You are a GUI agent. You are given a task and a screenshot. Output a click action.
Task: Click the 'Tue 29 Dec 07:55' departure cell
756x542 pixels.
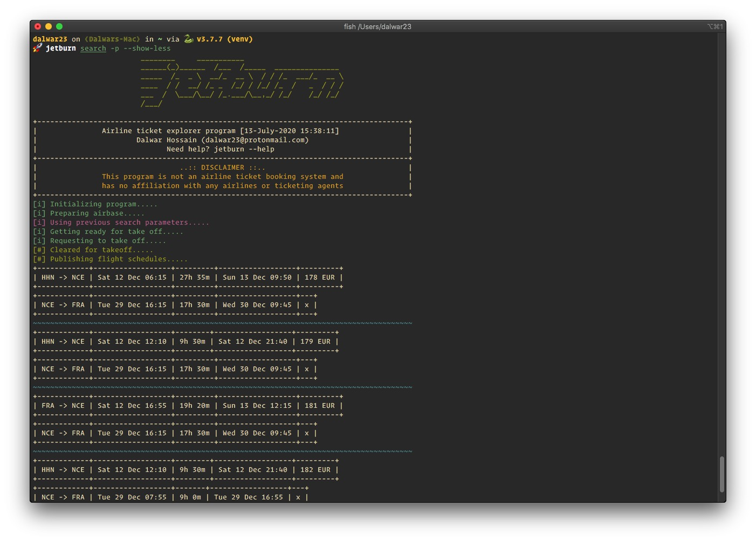[132, 497]
